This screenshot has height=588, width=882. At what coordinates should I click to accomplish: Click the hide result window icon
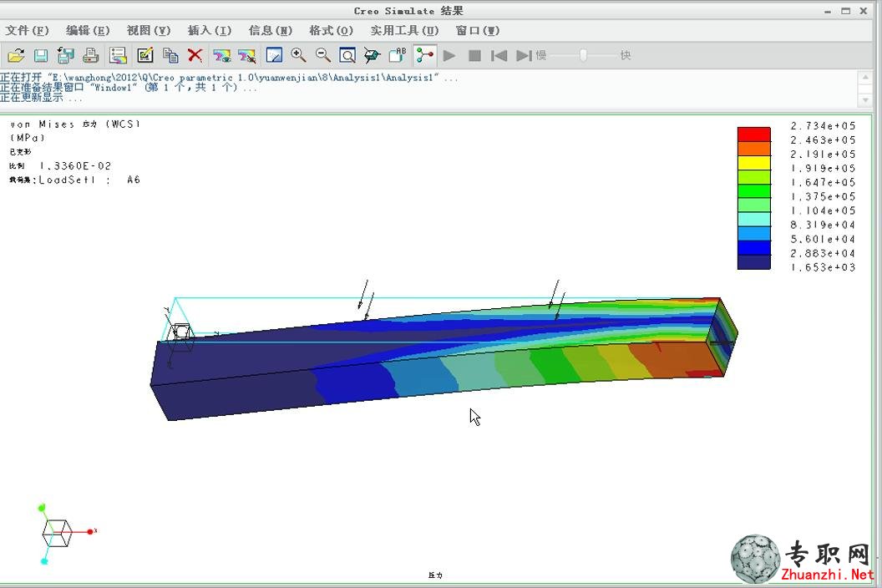(x=247, y=55)
